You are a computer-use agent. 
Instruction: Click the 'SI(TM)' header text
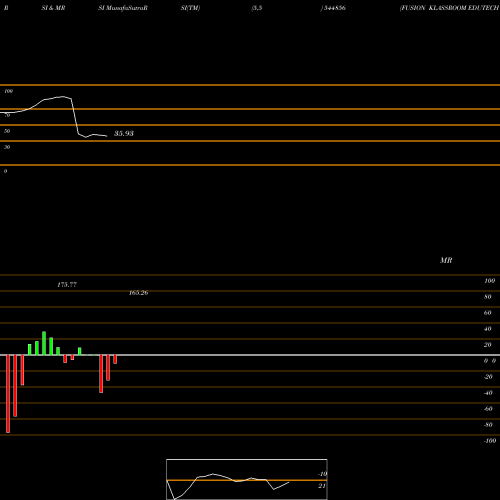[190, 8]
